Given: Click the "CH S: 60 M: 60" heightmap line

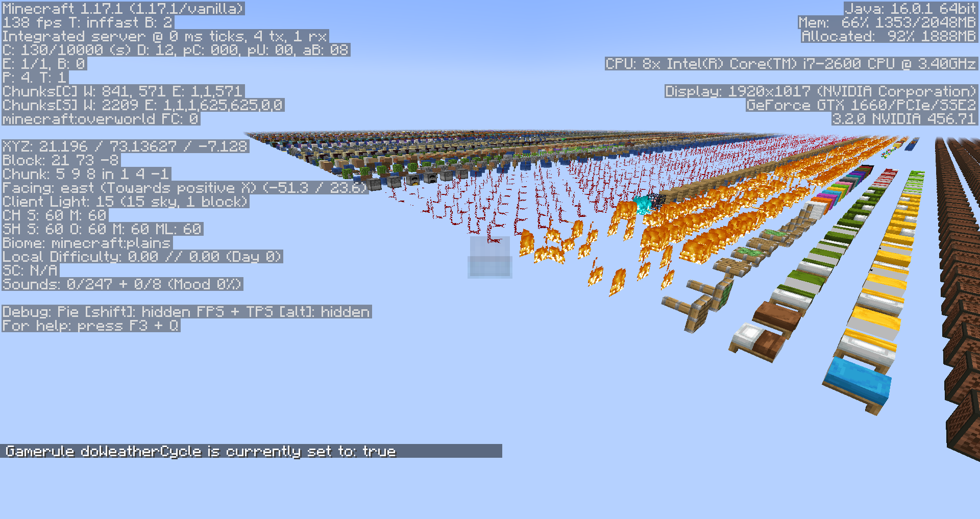Looking at the screenshot, I should pyautogui.click(x=55, y=215).
